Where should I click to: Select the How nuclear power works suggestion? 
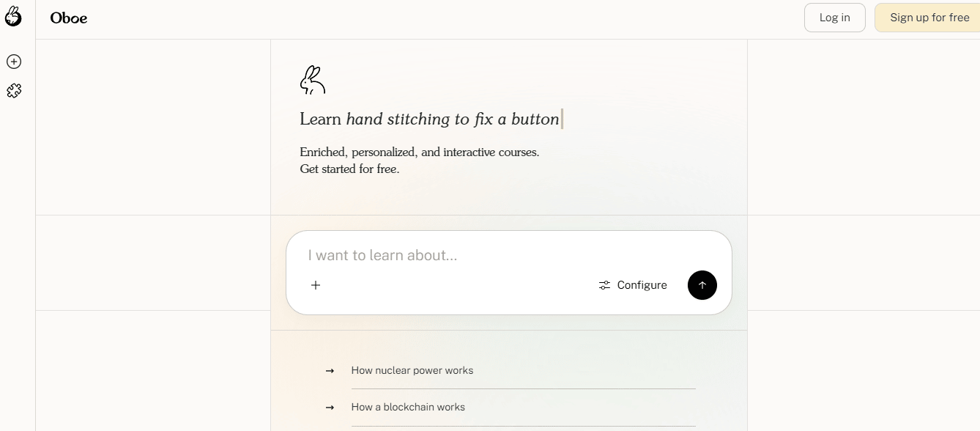[x=412, y=371]
